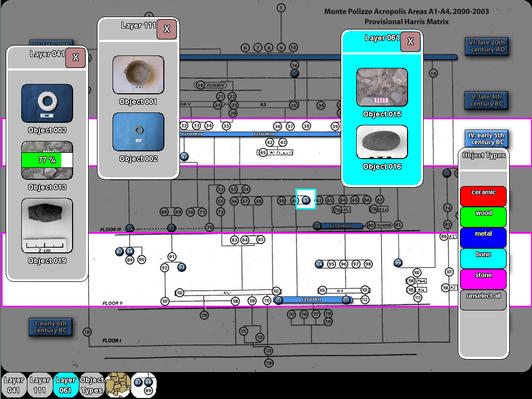The width and height of the screenshot is (532, 399).
Task: Close the Layer 111 panel
Action: pyautogui.click(x=167, y=30)
